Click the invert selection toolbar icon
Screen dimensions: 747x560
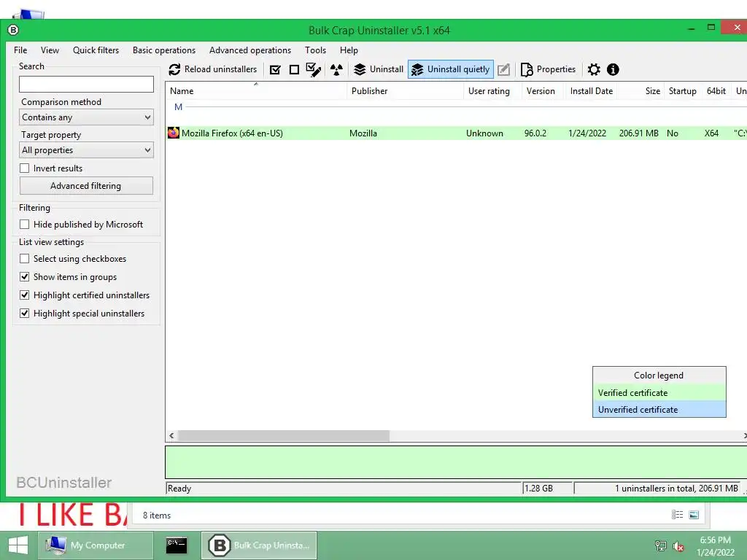pyautogui.click(x=313, y=69)
